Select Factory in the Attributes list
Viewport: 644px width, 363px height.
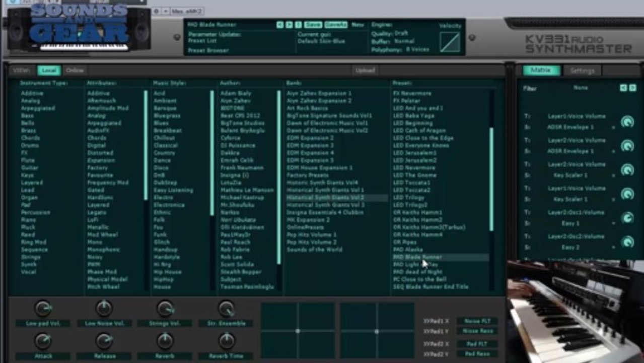(97, 168)
